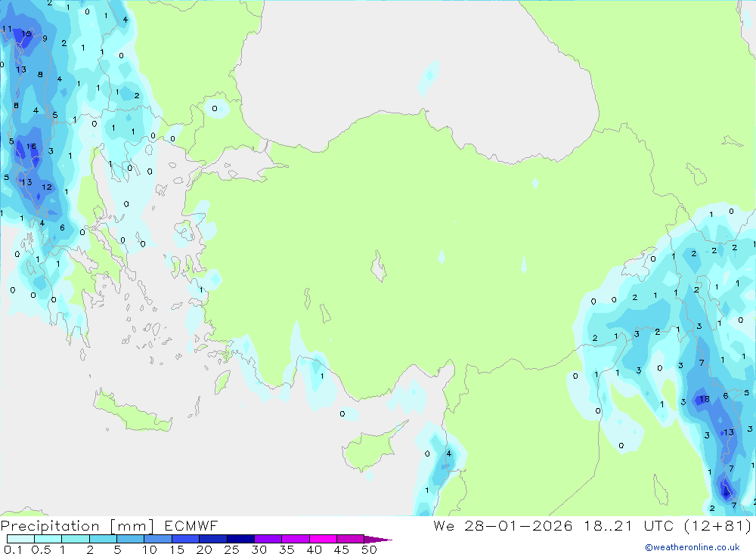Click the '28-01-2026' forecast date text
This screenshot has height=554, width=756.
click(519, 525)
